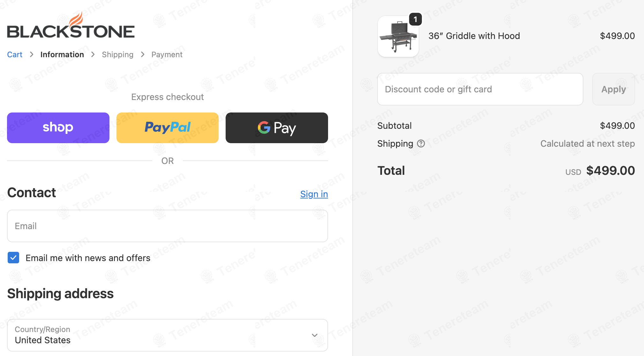The image size is (644, 356).
Task: Choose Google Pay express checkout
Action: point(277,128)
